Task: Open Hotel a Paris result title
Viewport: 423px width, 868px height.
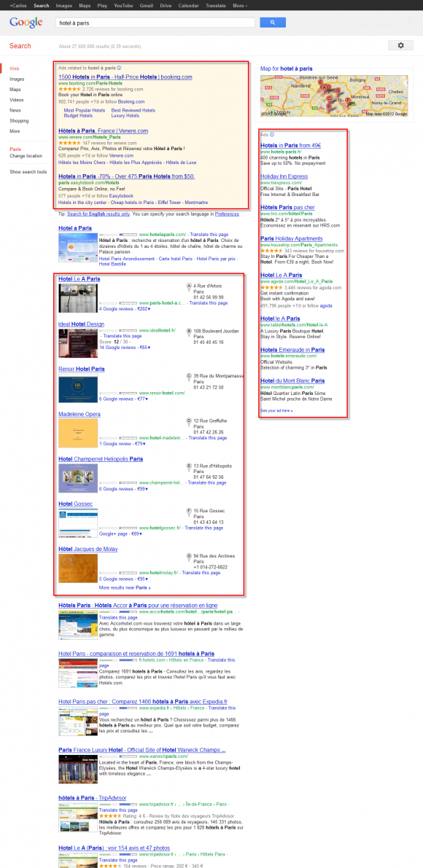Action: click(74, 228)
